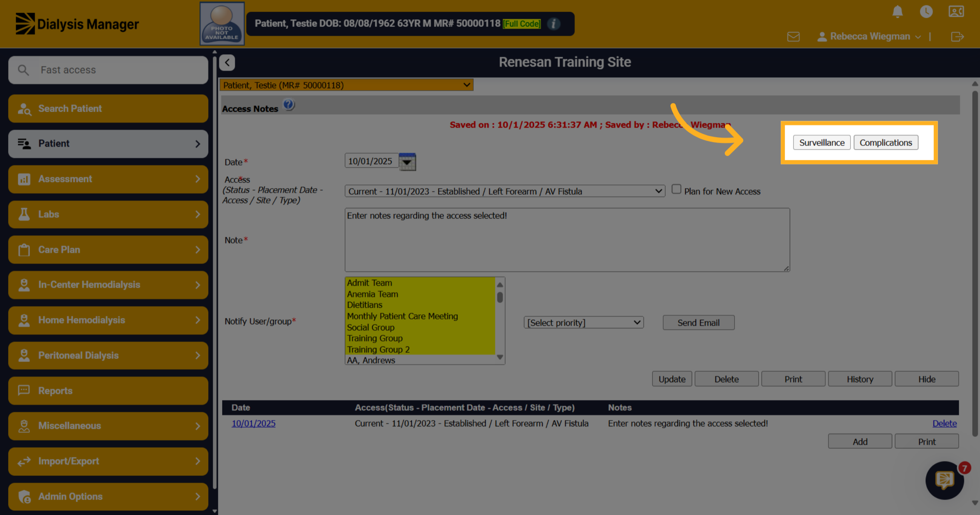Click the Complications button

[886, 142]
